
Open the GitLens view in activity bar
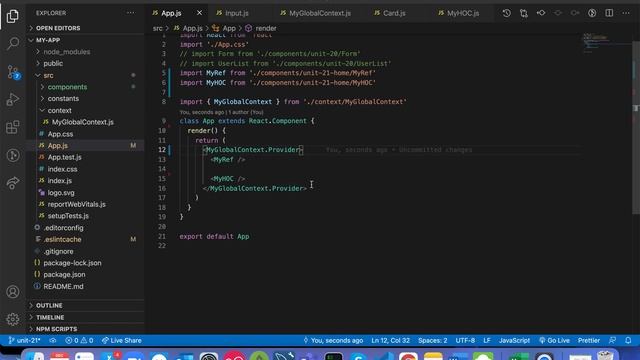[x=13, y=155]
